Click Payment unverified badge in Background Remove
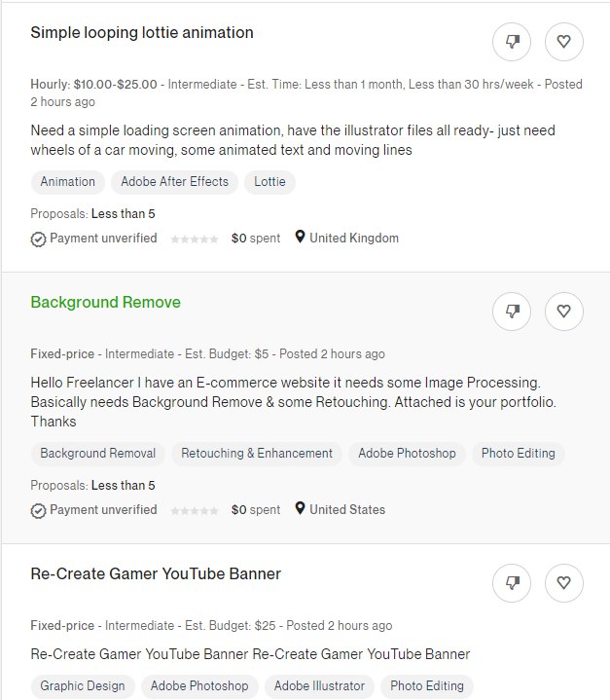This screenshot has height=700, width=610. click(93, 510)
